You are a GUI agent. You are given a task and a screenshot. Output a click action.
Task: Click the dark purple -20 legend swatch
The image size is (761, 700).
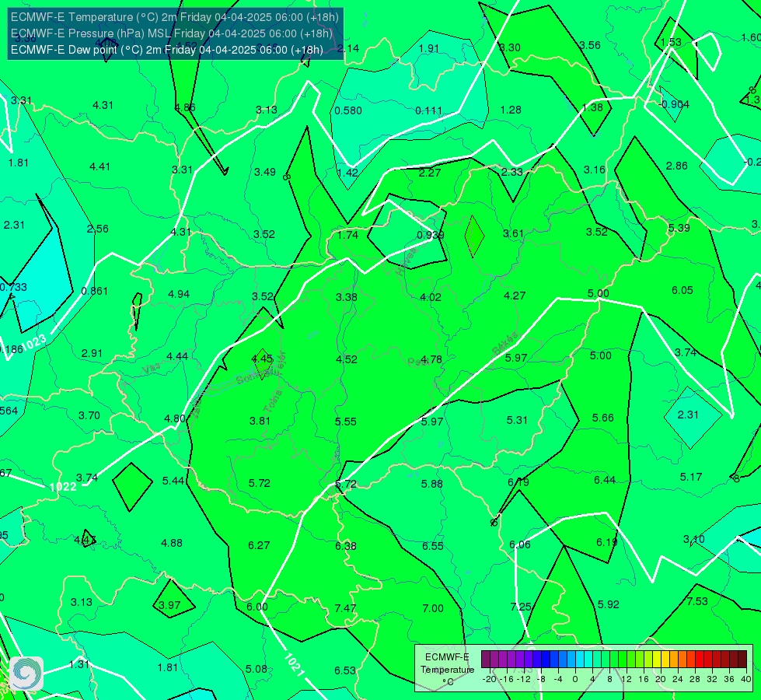pyautogui.click(x=485, y=660)
